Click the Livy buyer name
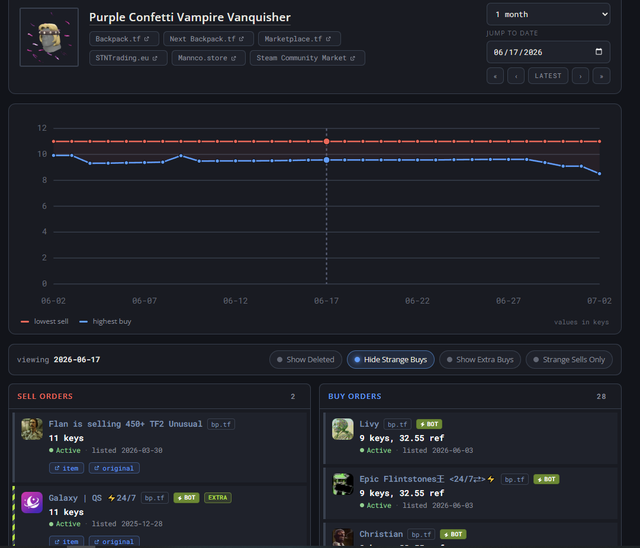Screen dimensions: 640x548 coord(369,424)
